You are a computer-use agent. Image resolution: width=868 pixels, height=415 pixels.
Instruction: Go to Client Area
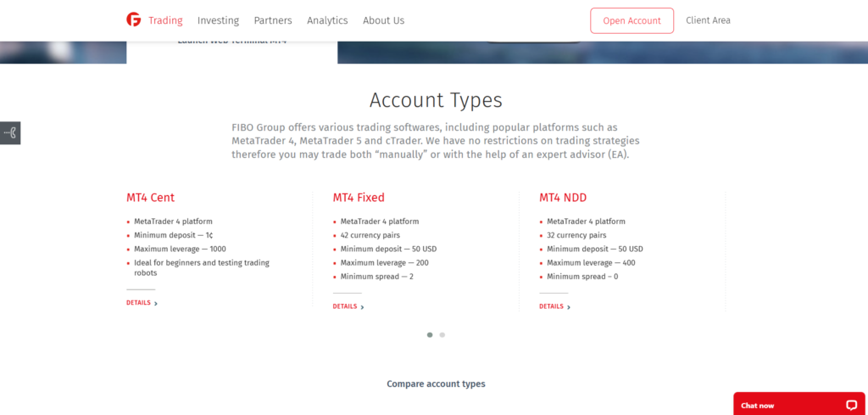click(x=708, y=20)
